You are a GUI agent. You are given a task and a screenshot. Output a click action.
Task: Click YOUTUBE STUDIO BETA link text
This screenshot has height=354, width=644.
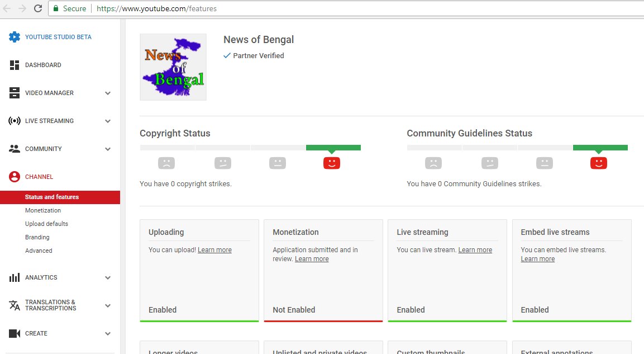click(x=58, y=37)
